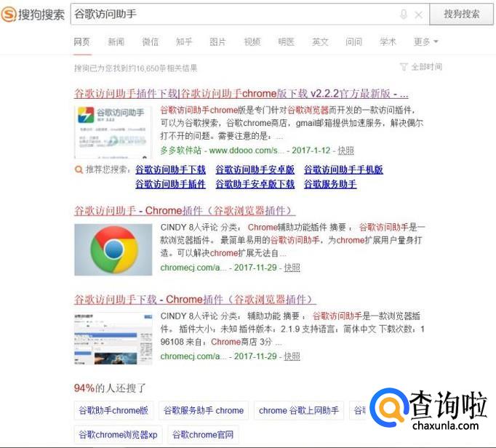Open the 图片 tab
This screenshot has height=448, width=496.
click(x=218, y=41)
